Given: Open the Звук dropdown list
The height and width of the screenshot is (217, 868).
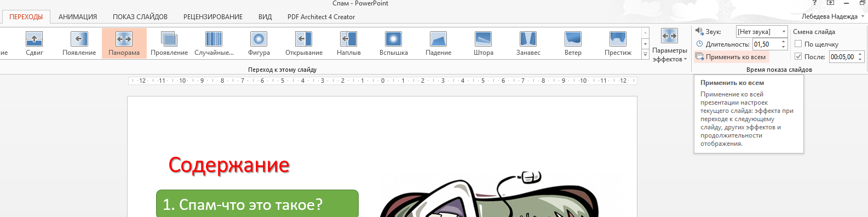Looking at the screenshot, I should tap(784, 32).
